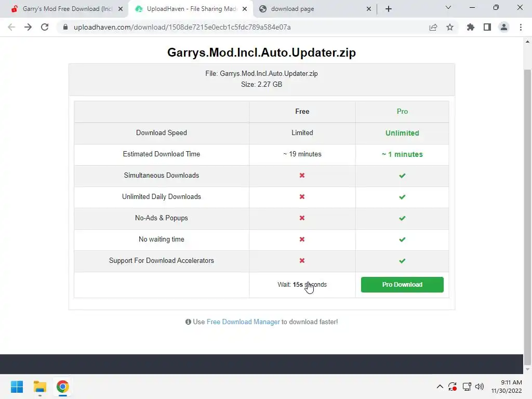Image resolution: width=532 pixels, height=399 pixels.
Task: Close the download page tab
Action: (x=369, y=9)
